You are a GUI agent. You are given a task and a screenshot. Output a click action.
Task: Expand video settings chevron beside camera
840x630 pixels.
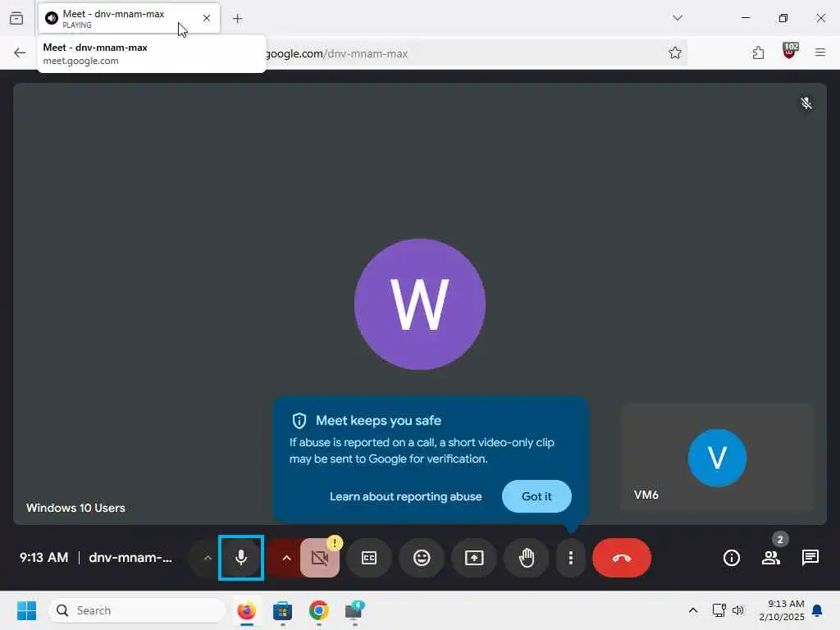286,558
